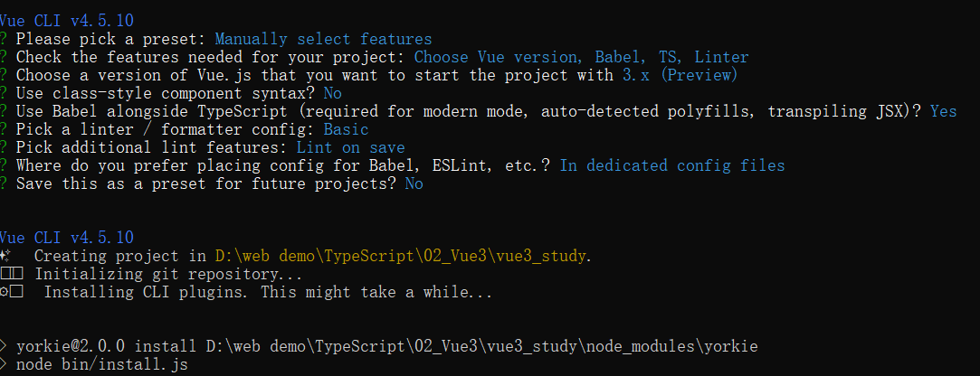This screenshot has width=980, height=376.
Task: Click the project path D:\web demo\TypeScript\02_Vue3\vue3_study
Action: pyautogui.click(x=401, y=256)
